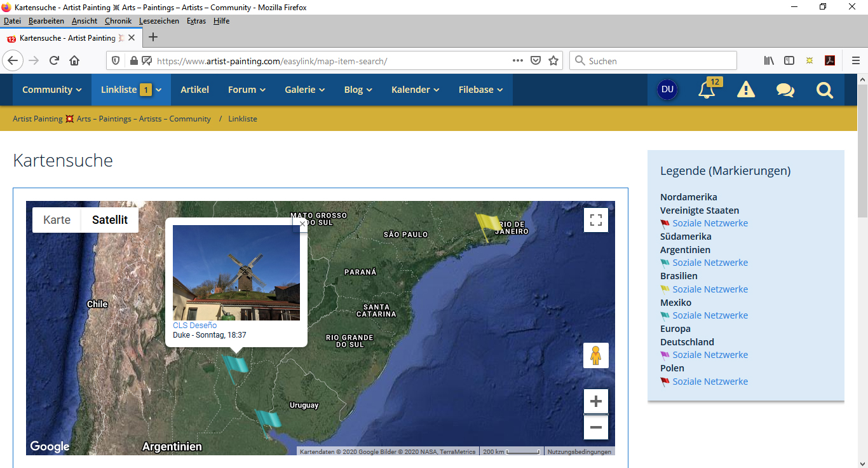Image resolution: width=868 pixels, height=468 pixels.
Task: Switch map to Karte view
Action: (57, 220)
